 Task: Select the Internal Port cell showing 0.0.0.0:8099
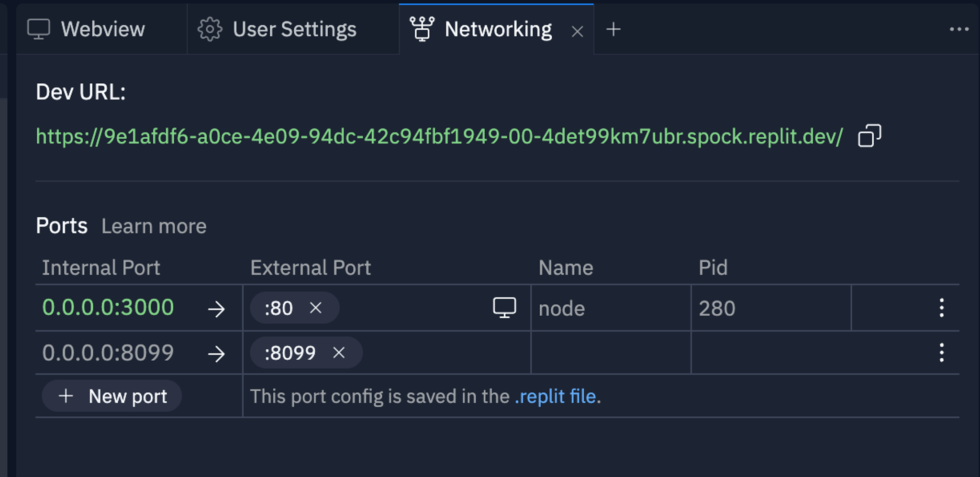[108, 353]
